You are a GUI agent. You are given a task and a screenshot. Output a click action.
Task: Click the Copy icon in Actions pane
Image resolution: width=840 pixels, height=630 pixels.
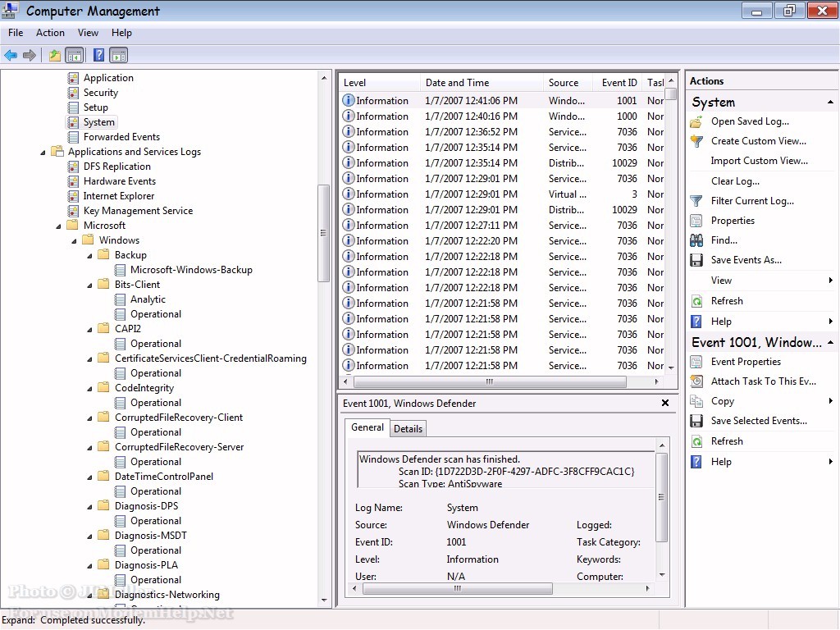pyautogui.click(x=696, y=401)
